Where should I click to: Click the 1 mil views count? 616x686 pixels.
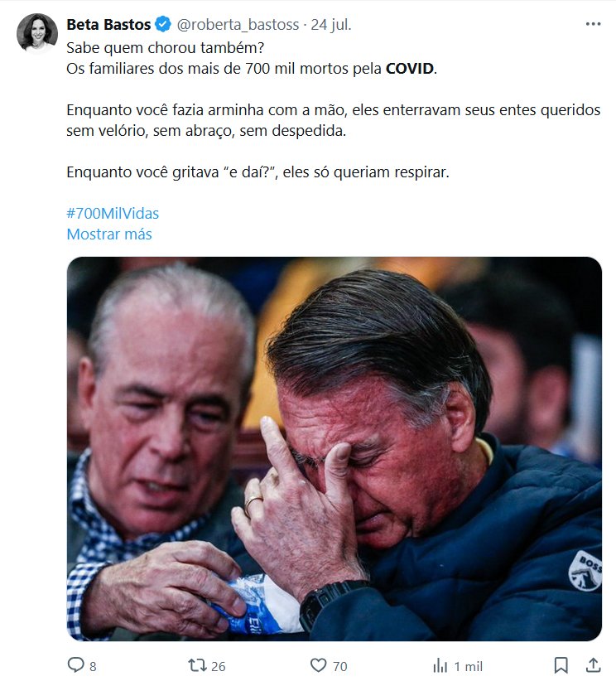pos(469,666)
